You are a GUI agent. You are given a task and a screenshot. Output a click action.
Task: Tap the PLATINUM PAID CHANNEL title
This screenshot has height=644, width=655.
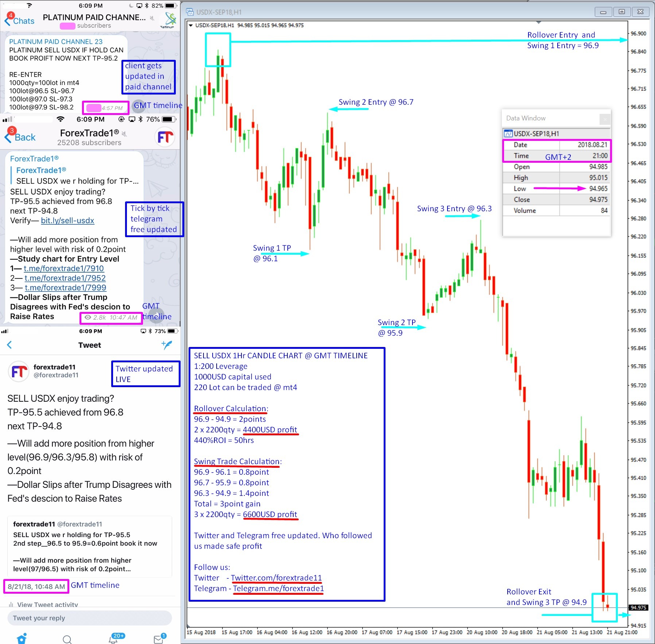[x=94, y=18]
